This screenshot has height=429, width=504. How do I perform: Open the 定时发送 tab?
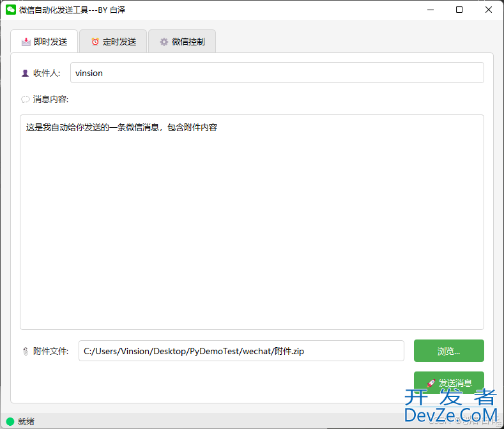tap(113, 42)
